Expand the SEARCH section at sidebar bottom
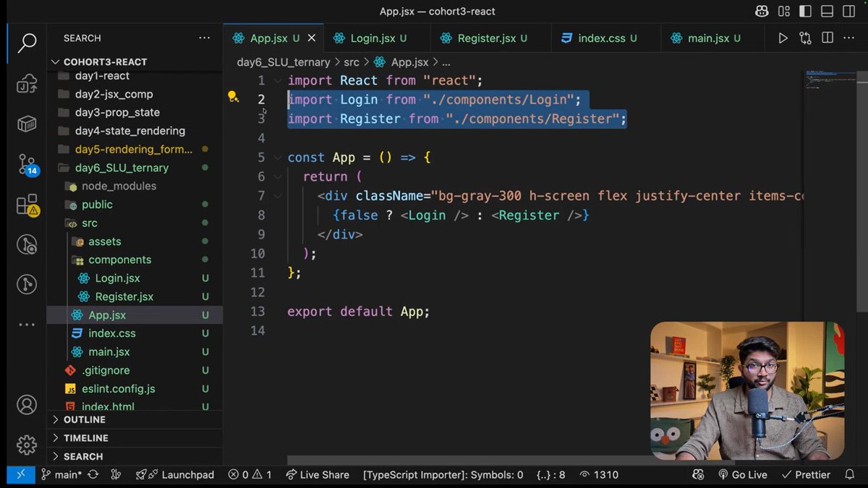The height and width of the screenshot is (488, 868). click(135, 457)
